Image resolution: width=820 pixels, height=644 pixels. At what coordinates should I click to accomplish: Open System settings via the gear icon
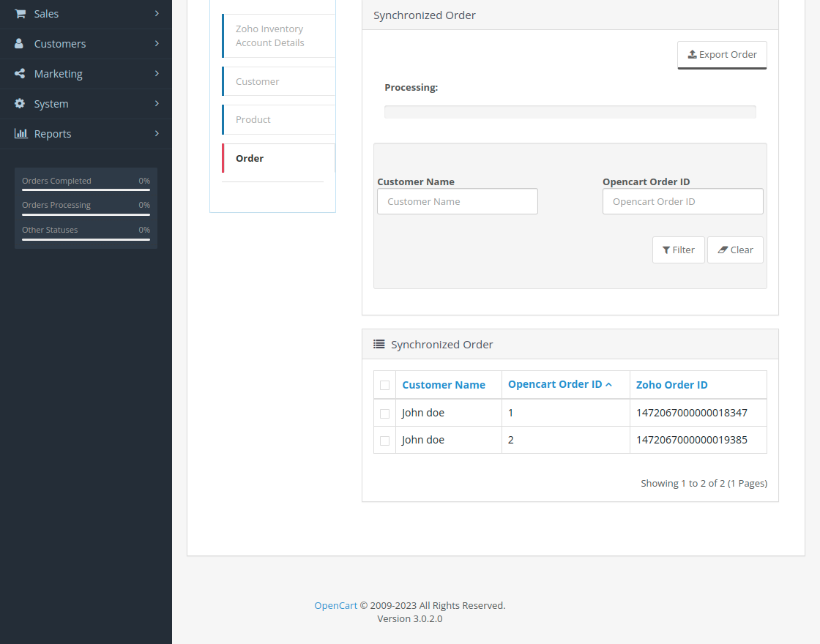pos(18,103)
